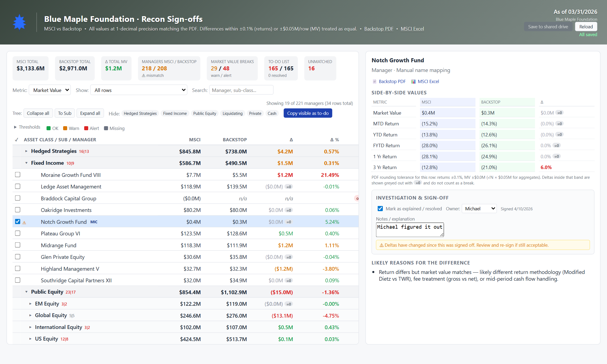Screen dimensions: 607x364
Task: Click the MIC tag next to Notch Growth Fund
Action: [94, 222]
